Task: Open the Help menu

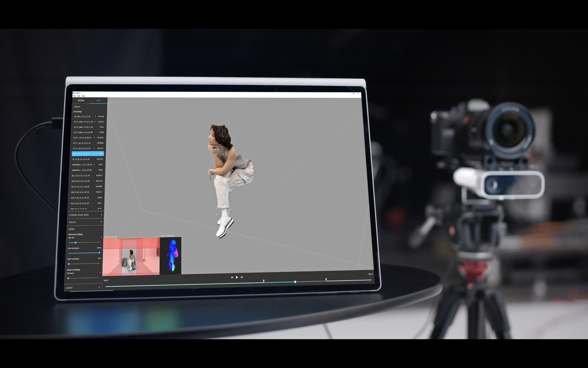Action: 83,96
